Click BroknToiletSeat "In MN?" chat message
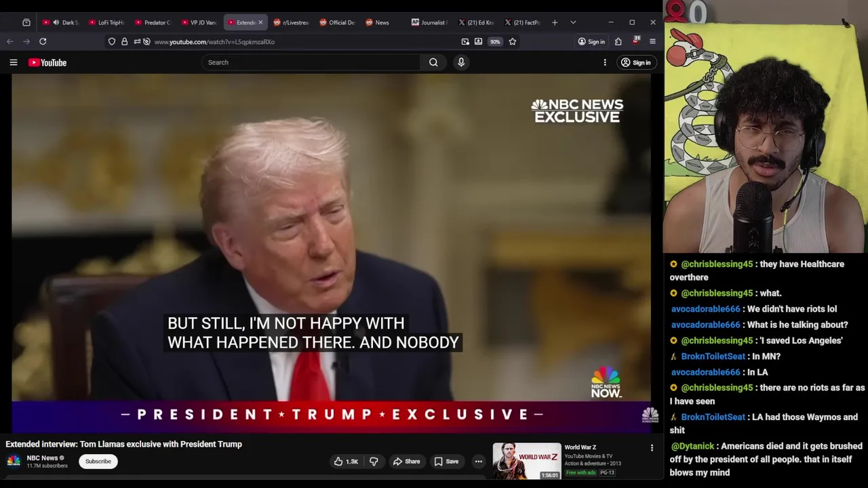This screenshot has width=868, height=488. pos(725,356)
